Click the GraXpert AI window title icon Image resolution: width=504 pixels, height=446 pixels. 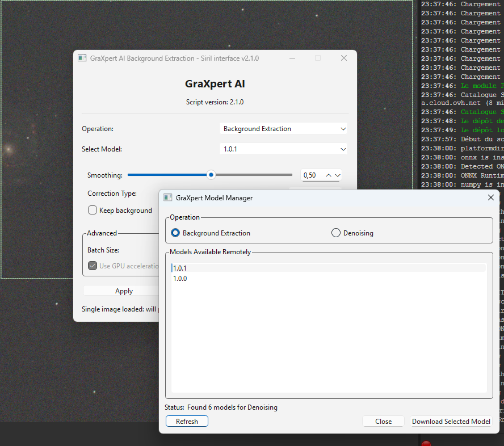82,58
